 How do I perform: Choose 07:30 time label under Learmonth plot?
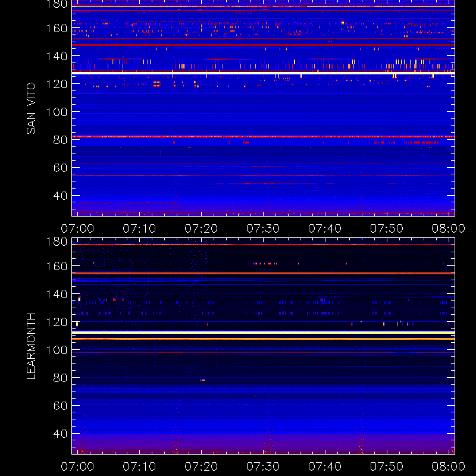click(263, 466)
